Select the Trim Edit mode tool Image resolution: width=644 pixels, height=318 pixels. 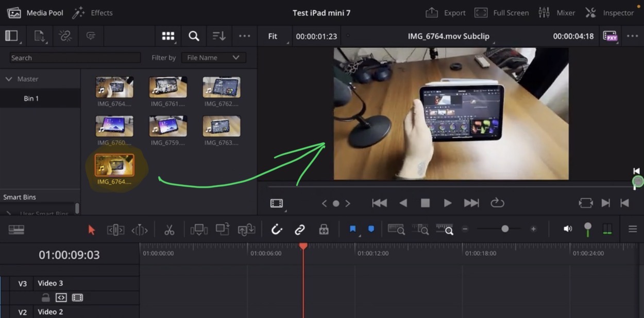coord(115,229)
